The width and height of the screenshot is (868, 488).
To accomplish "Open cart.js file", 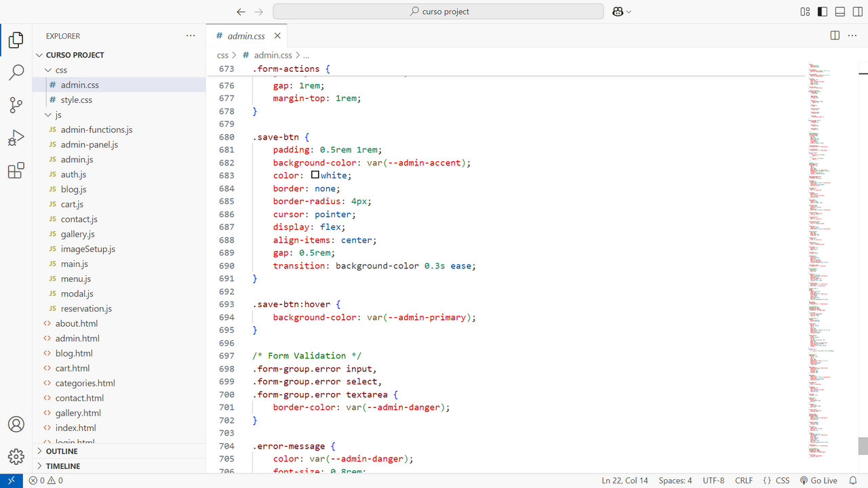I will 119,204.
